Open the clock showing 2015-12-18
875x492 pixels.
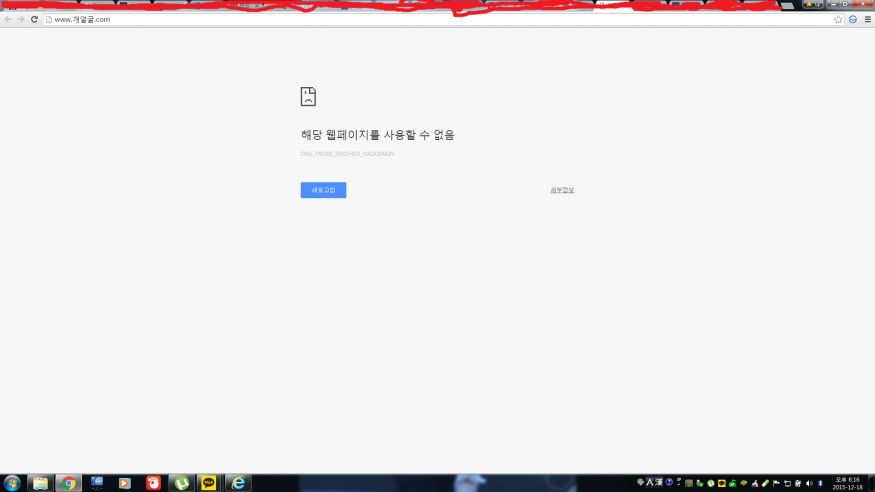(846, 483)
